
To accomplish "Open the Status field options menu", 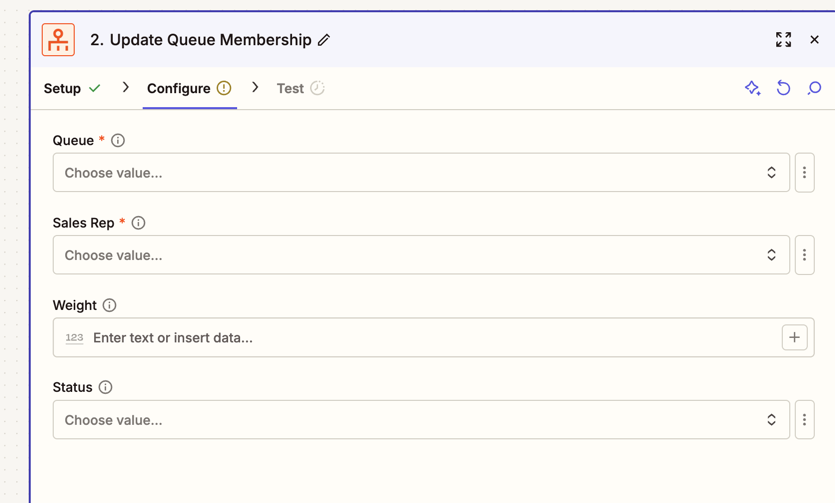I will click(805, 420).
